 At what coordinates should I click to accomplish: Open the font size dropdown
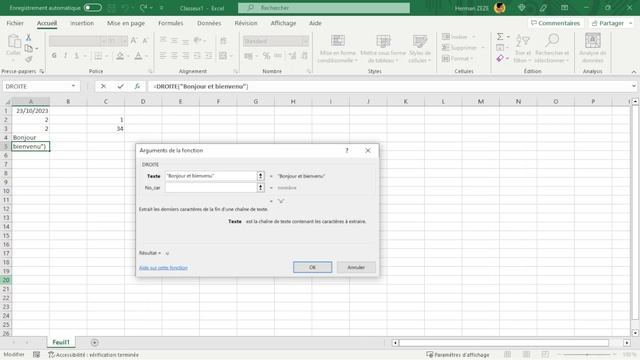tap(124, 41)
